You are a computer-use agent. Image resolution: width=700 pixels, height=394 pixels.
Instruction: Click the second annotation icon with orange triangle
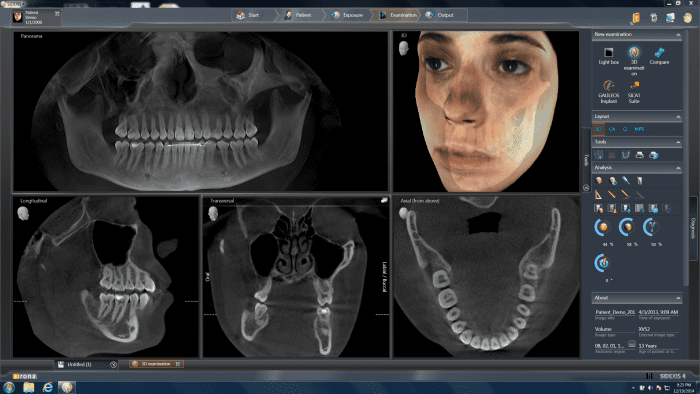pos(612,208)
